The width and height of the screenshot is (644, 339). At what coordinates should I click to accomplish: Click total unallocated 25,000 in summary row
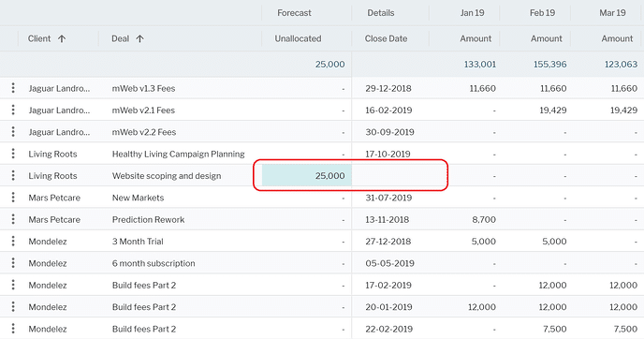tap(329, 64)
